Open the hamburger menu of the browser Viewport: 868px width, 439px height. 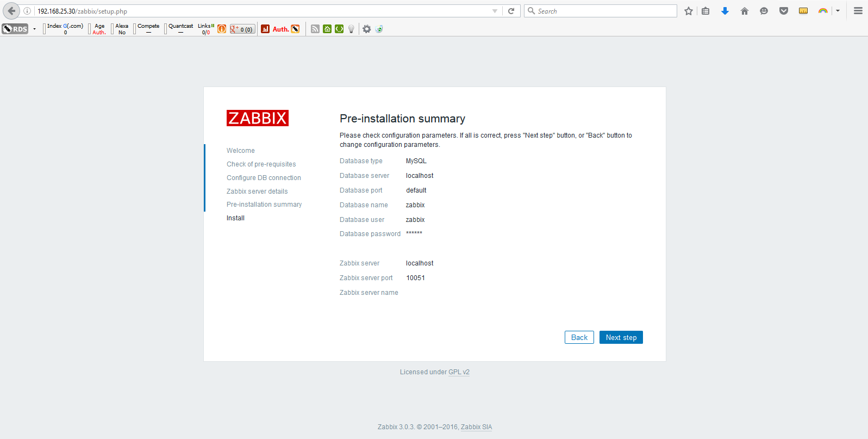pyautogui.click(x=858, y=11)
